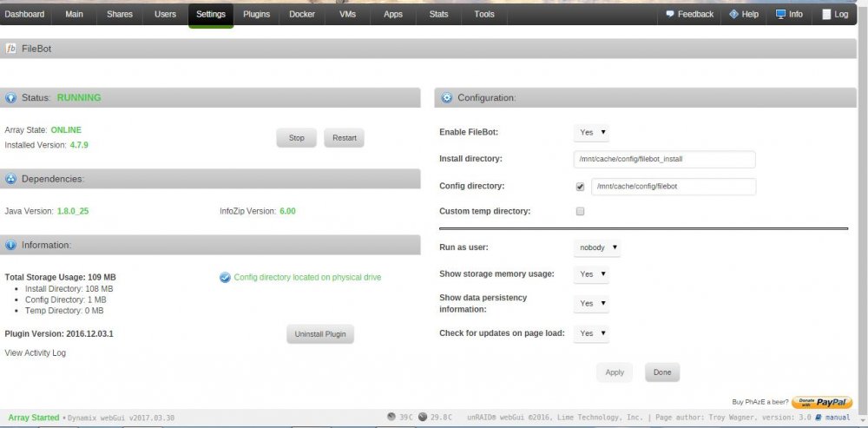Click the Log page icon
Viewport: 868px width, 428px height.
(826, 15)
